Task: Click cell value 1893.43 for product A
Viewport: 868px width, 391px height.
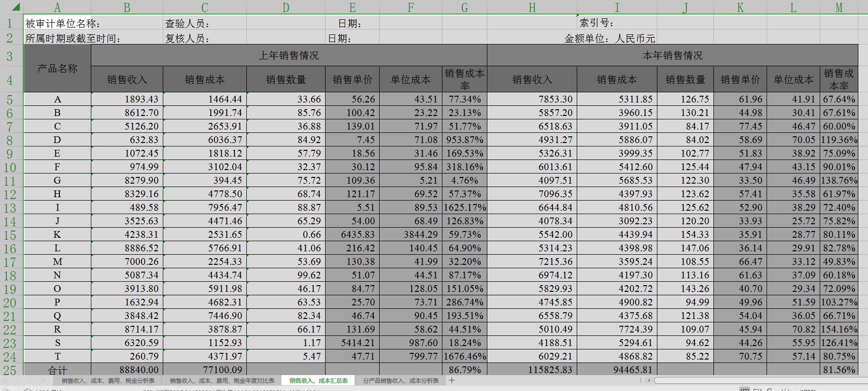Action: click(127, 99)
